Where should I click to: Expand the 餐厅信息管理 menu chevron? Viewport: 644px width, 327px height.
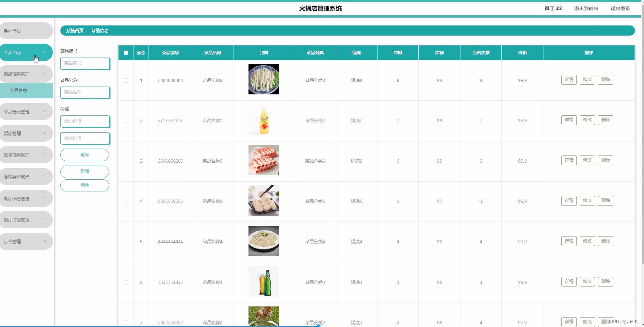(45, 198)
